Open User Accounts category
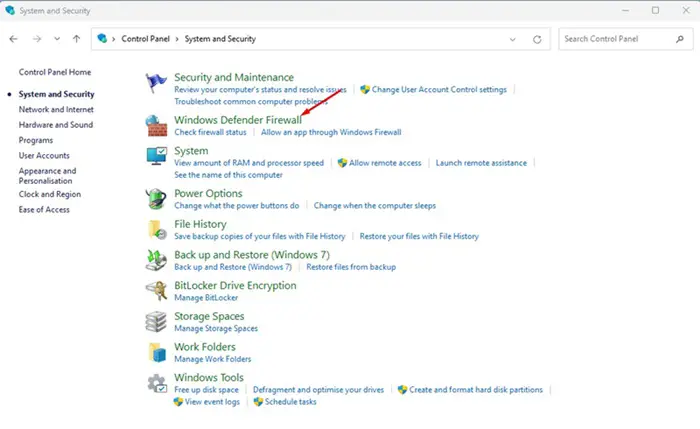The width and height of the screenshot is (700, 429). click(44, 155)
